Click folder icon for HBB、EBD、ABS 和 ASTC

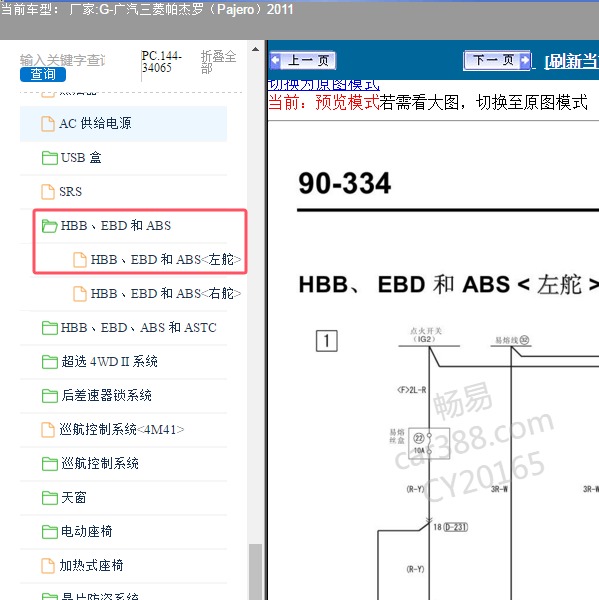pyautogui.click(x=50, y=328)
